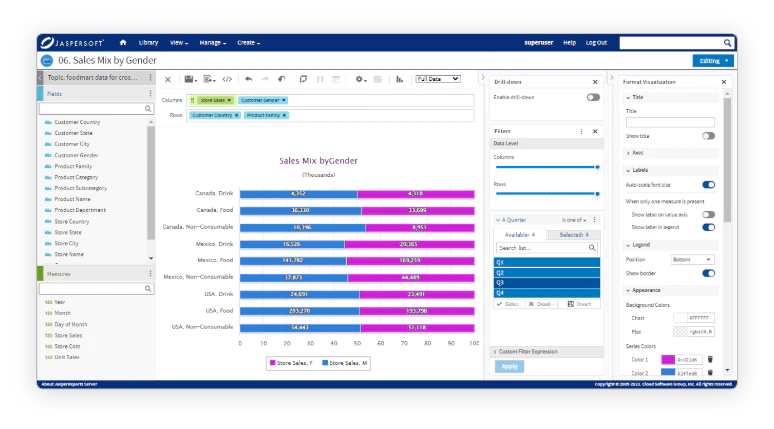Screen dimensions: 774x429
Task: Open the Editing mode dropdown
Action: (713, 61)
